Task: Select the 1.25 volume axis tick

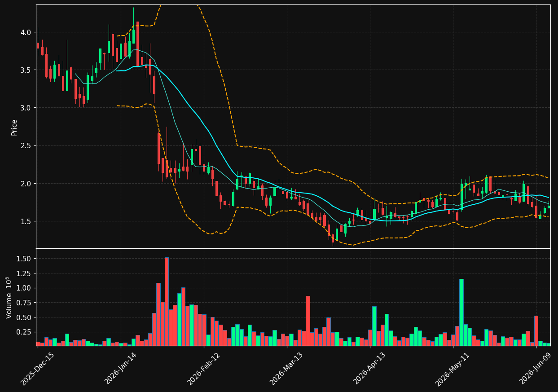Action: coord(24,273)
